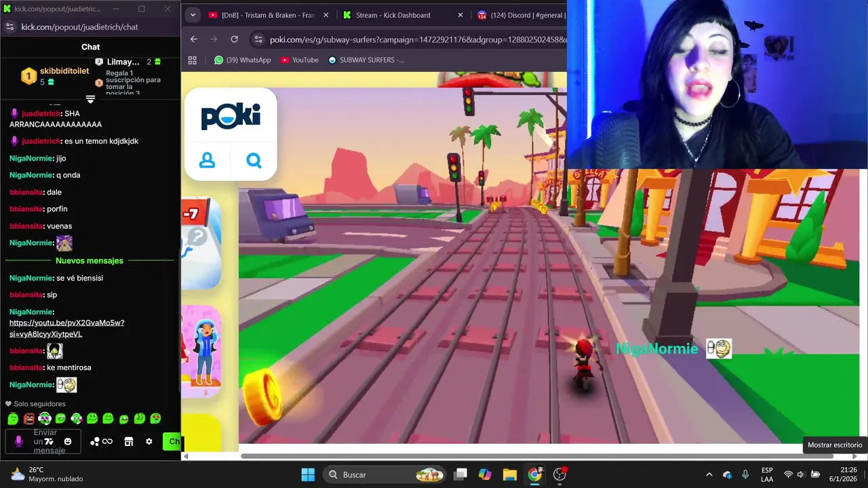Screen dimensions: 868x488
Task: Insert the first green sleepy blob emote
Action: [13, 419]
